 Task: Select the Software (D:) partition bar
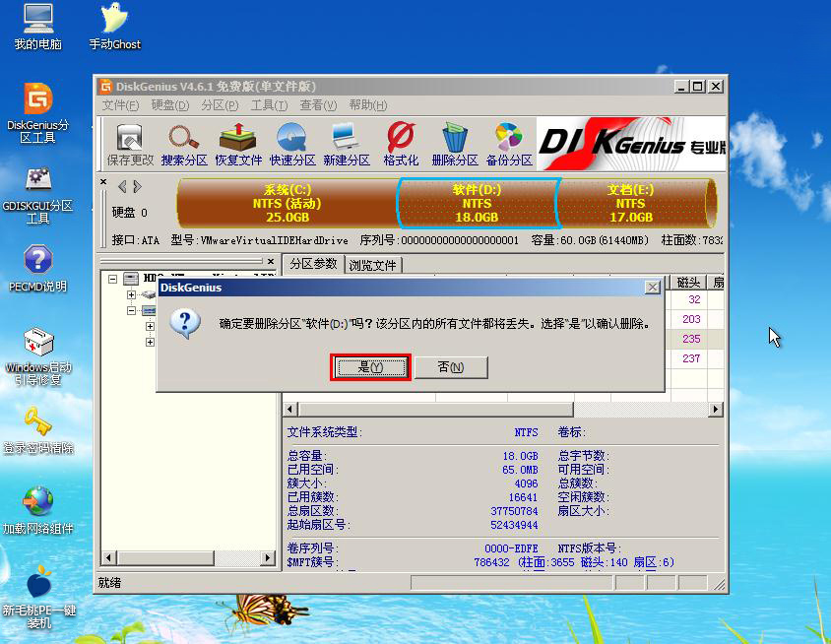477,204
